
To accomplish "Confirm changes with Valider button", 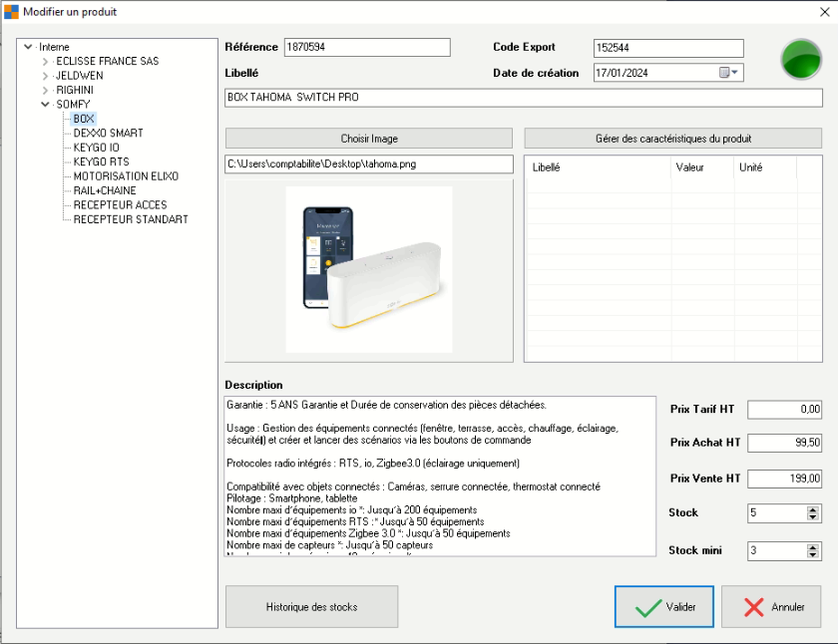I will click(x=663, y=607).
